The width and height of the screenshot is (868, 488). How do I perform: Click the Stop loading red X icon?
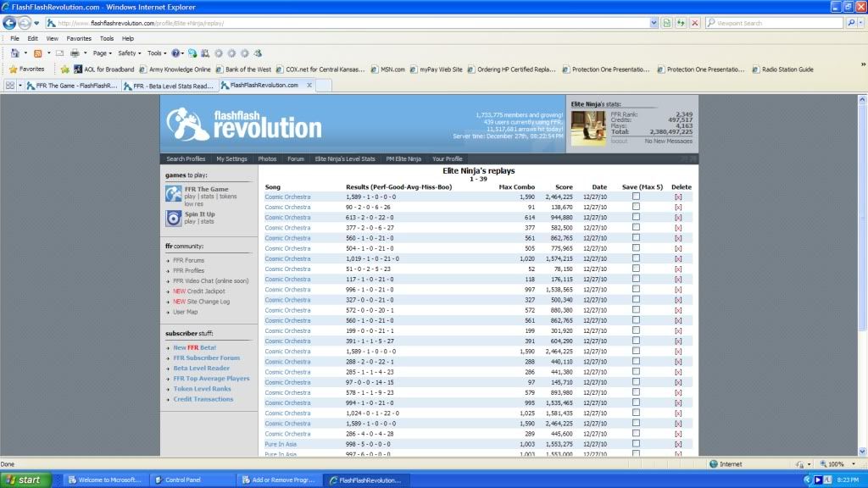(x=695, y=23)
